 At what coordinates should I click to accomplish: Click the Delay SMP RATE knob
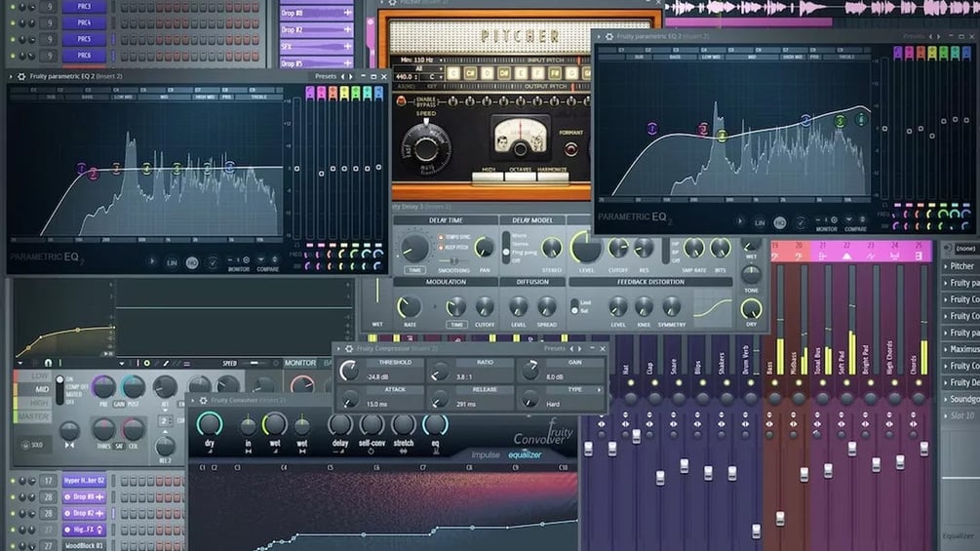point(693,248)
